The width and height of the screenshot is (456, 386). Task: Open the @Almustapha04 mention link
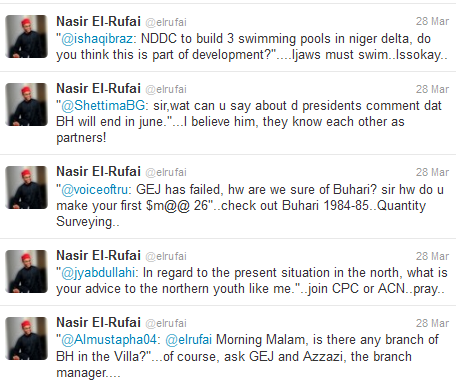point(109,340)
